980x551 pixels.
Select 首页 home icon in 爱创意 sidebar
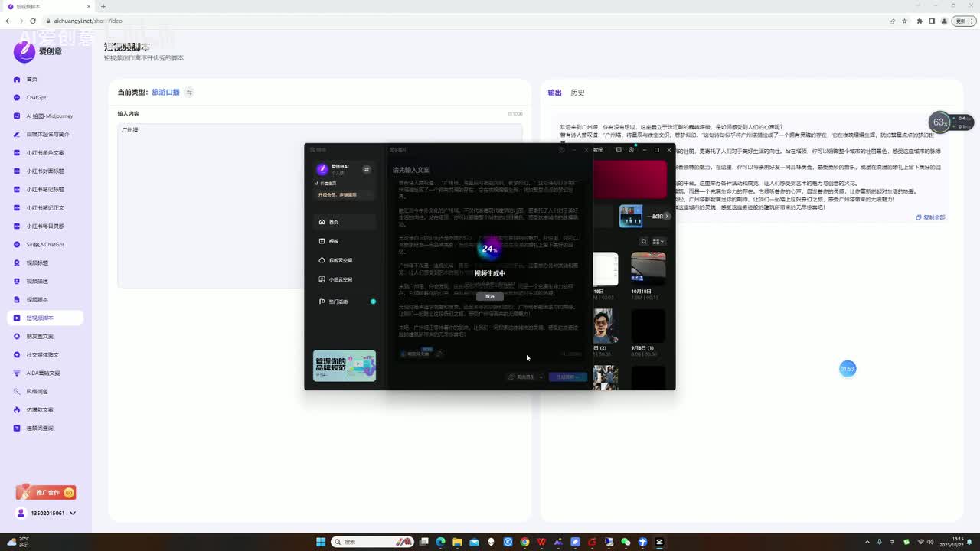17,80
